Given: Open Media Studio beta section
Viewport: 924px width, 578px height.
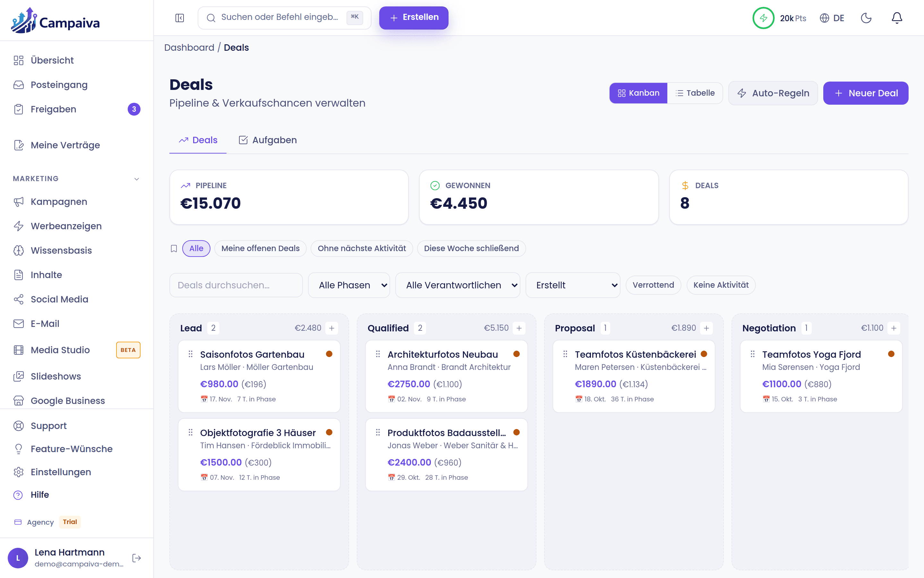Looking at the screenshot, I should 77,350.
